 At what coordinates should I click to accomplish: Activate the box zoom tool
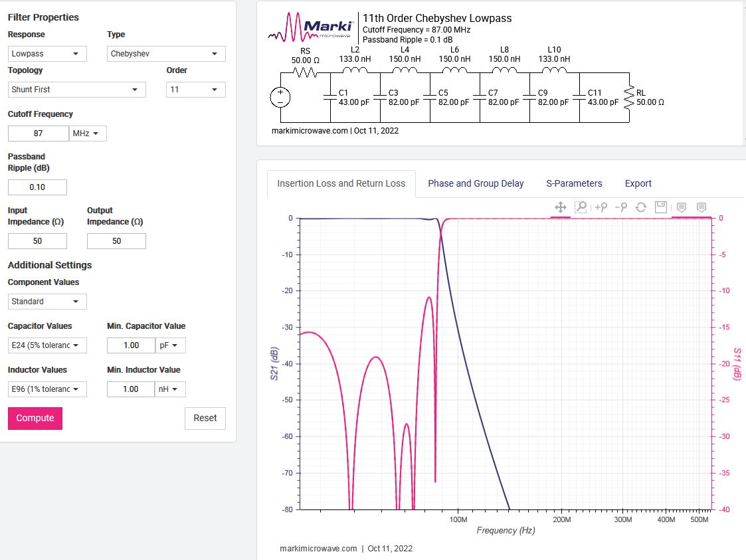click(581, 207)
